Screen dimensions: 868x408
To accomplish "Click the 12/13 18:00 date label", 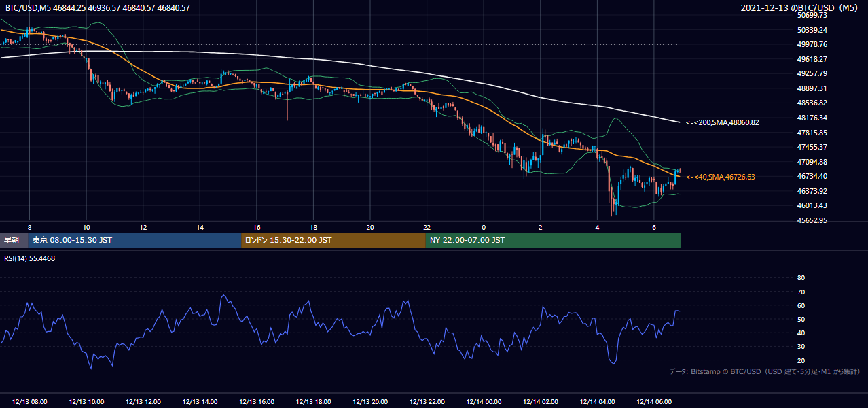I will pos(313,402).
